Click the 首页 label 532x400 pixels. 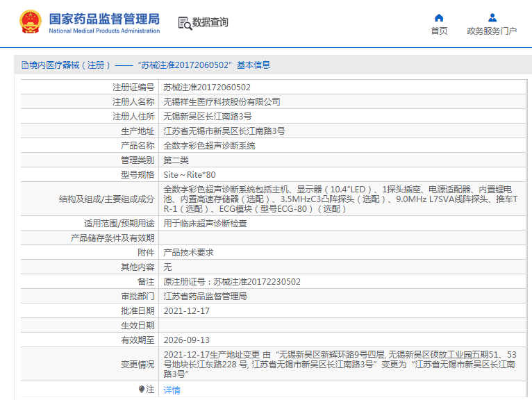coord(439,31)
